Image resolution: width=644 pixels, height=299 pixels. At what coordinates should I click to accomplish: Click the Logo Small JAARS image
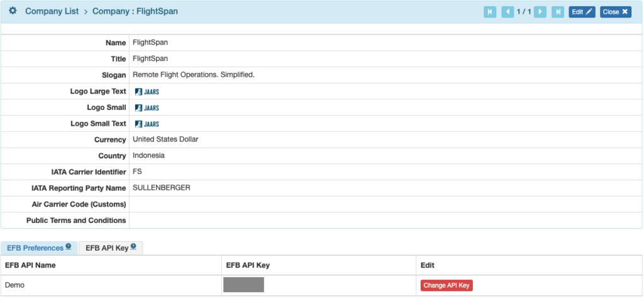click(147, 108)
